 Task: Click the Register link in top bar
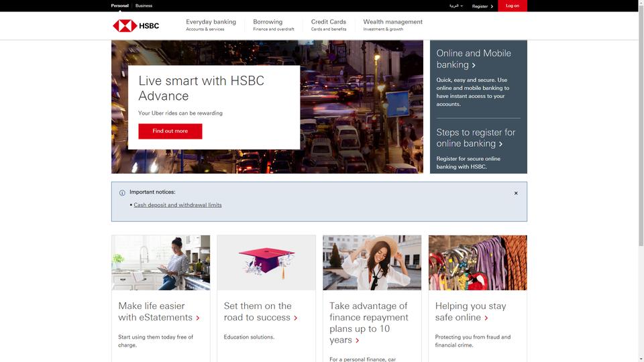click(482, 6)
